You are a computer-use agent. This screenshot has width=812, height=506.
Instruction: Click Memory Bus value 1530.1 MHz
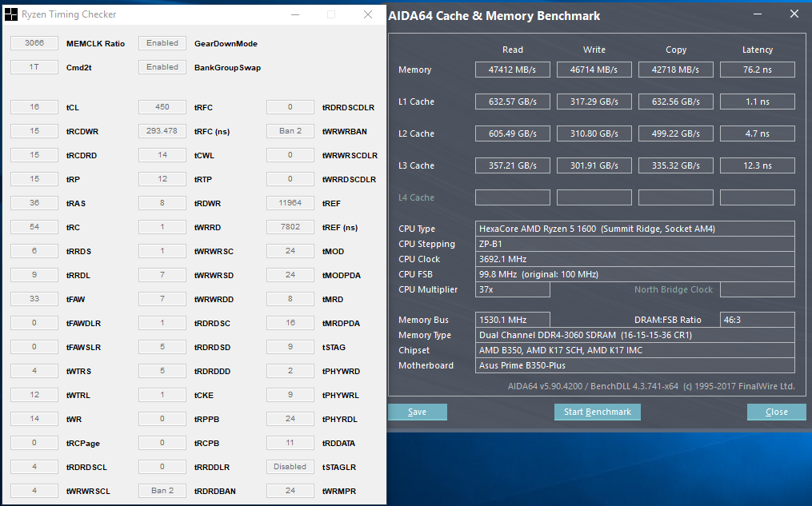[x=513, y=320]
